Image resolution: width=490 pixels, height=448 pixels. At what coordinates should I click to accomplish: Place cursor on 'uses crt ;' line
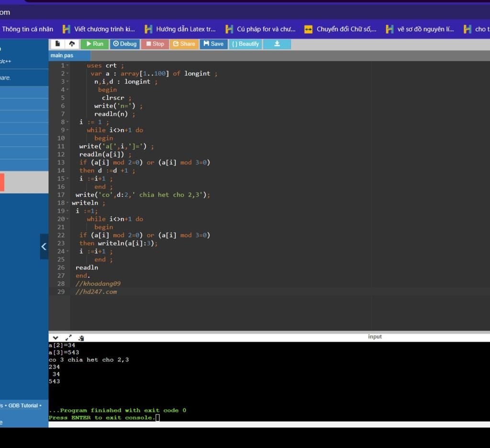pos(105,66)
